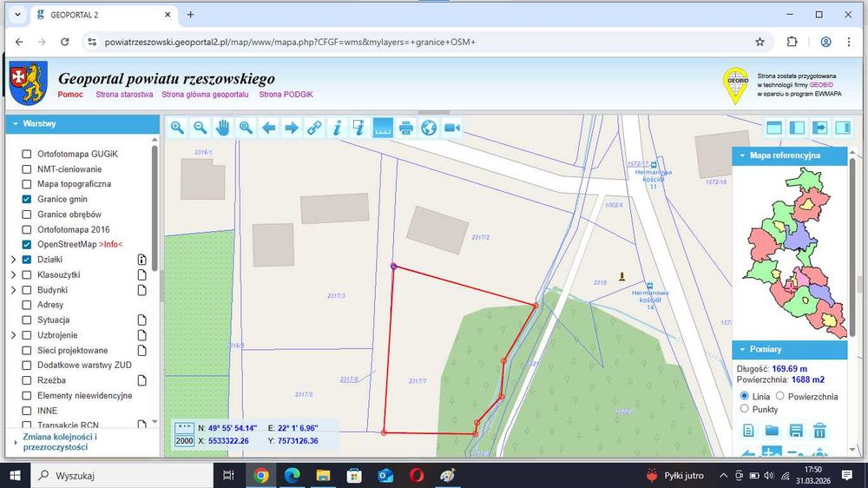Viewport: 868px width, 488px height.
Task: Open legend document icon for Działki
Action: click(x=141, y=260)
